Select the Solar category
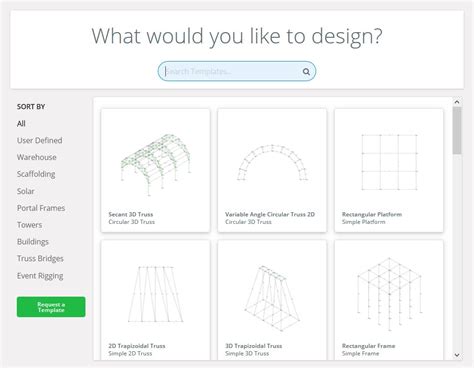474x368 pixels. point(26,191)
